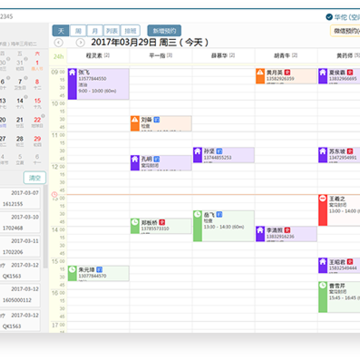Switch to the 天 (day) view tab
Screen dimensions: 360x360
61,31
